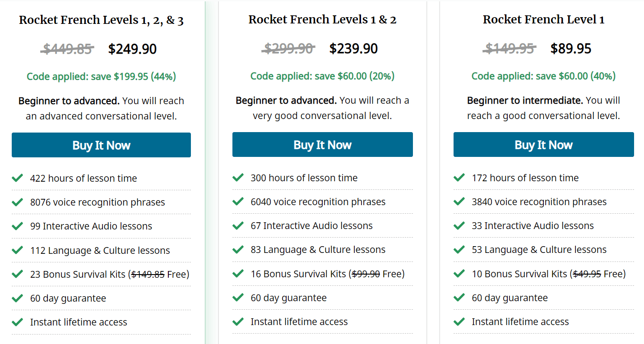
Task: Click the checkmark beside 300 hours of lesson time
Action: [x=238, y=177]
